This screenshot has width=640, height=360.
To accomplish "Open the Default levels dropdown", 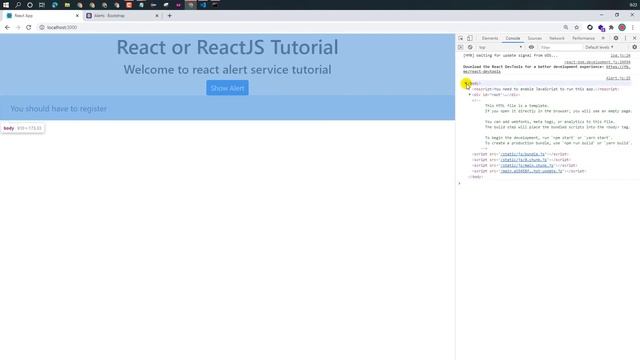I will click(x=599, y=47).
